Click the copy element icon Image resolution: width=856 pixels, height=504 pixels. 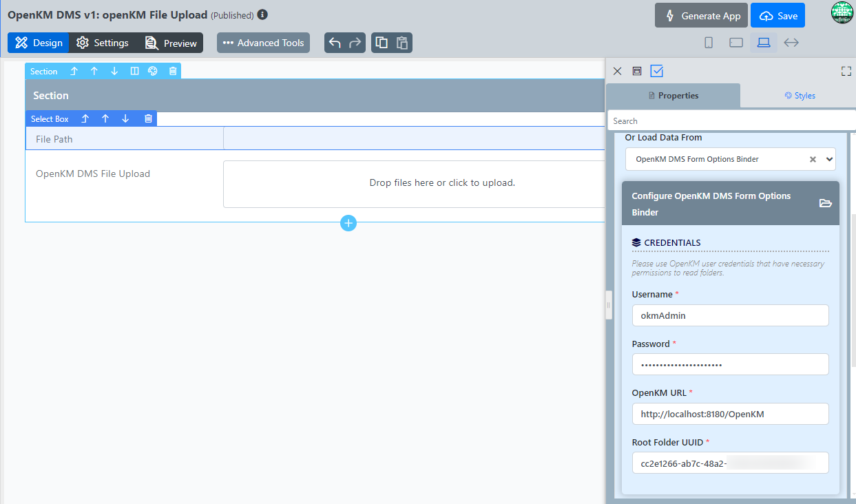(x=382, y=43)
